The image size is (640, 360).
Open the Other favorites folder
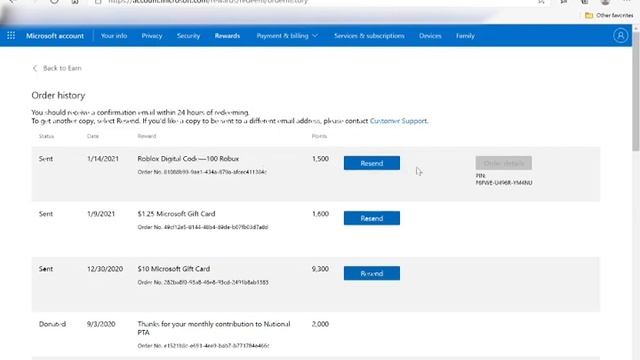pyautogui.click(x=609, y=15)
